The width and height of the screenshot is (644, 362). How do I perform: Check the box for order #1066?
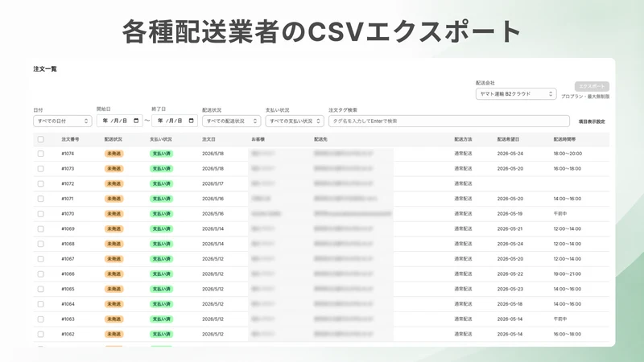pyautogui.click(x=41, y=274)
